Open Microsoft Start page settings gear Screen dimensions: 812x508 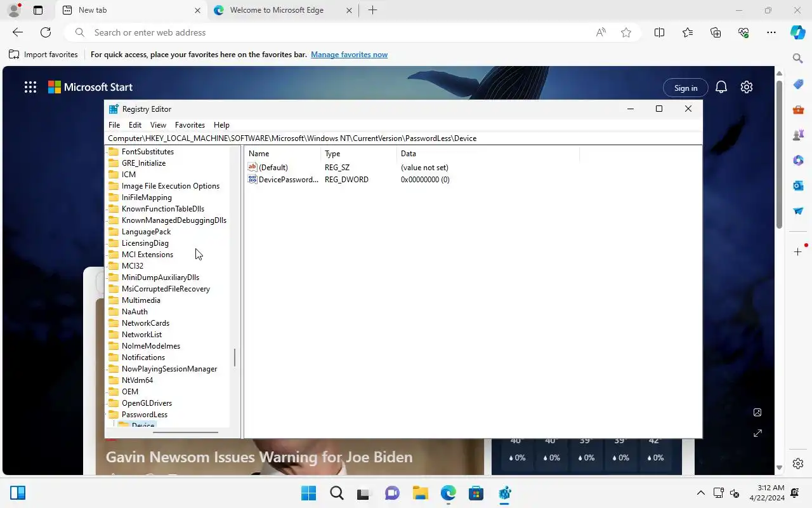747,88
